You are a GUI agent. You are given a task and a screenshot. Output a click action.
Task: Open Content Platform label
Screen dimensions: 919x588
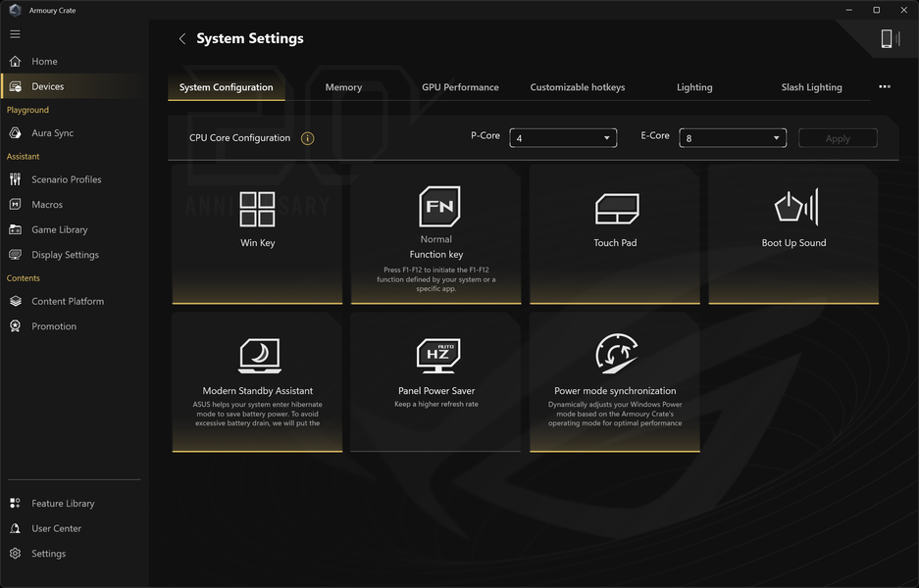pyautogui.click(x=68, y=301)
